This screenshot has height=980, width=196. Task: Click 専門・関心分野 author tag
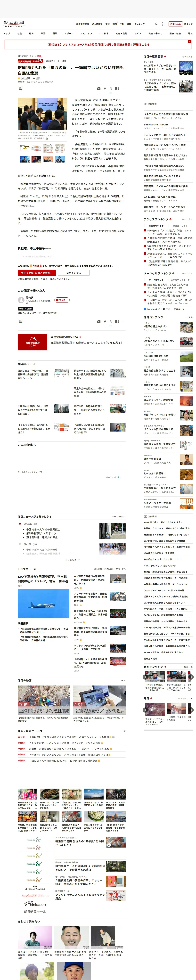click(25, 309)
